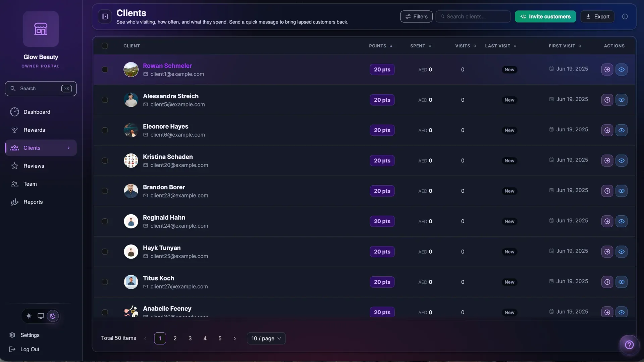Add points plus icon for Titus Koch
Image resolution: width=644 pixels, height=362 pixels.
pyautogui.click(x=607, y=282)
